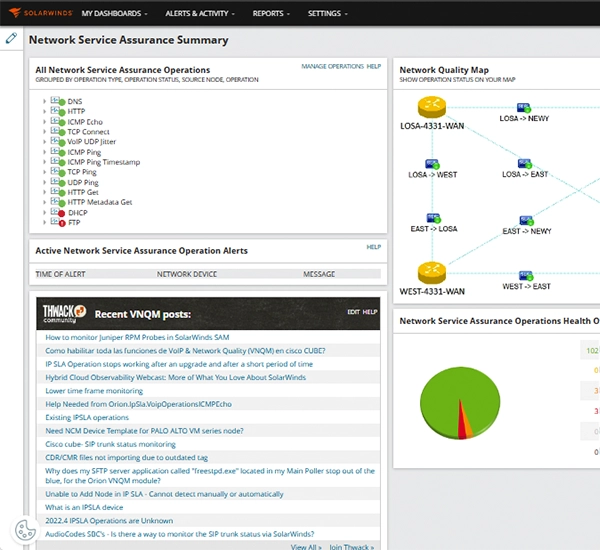Click the HTTP Metadata Get status icon

coord(58,202)
